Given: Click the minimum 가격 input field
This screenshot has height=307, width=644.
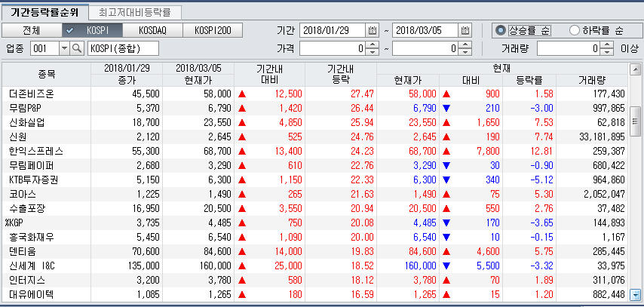Looking at the screenshot, I should point(333,49).
